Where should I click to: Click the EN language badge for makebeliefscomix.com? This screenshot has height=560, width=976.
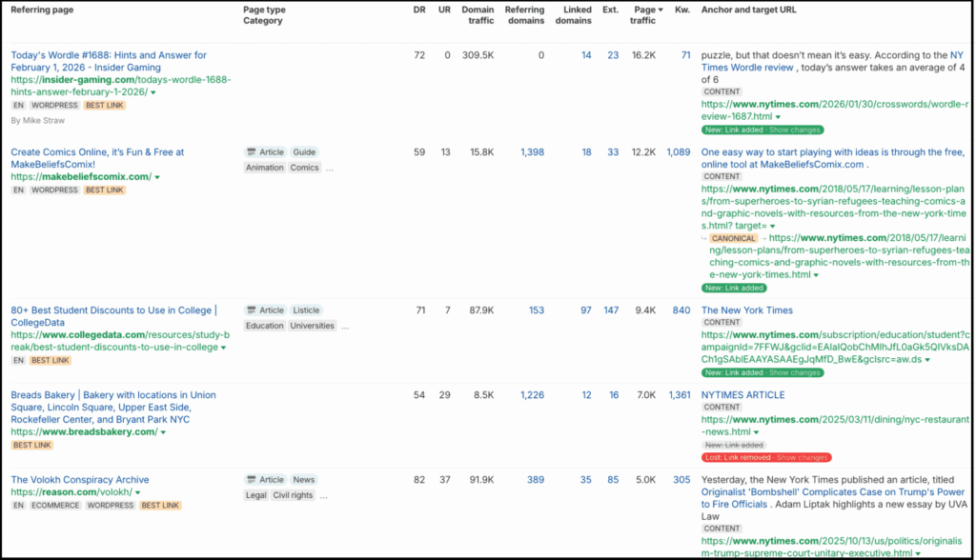19,190
